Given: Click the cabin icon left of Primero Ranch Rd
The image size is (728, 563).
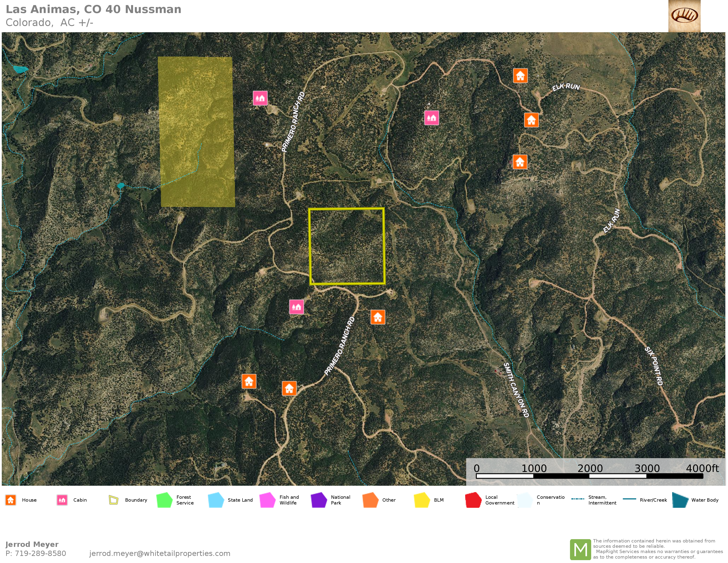Looking at the screenshot, I should tap(260, 98).
